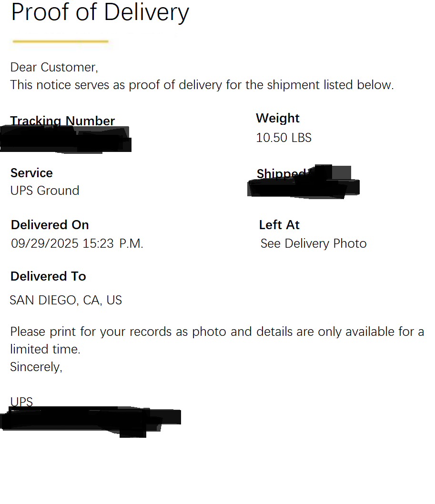Viewport: 435px width, 504px height.
Task: Select the SAN DIEGO, CA, US address
Action: pos(66,300)
